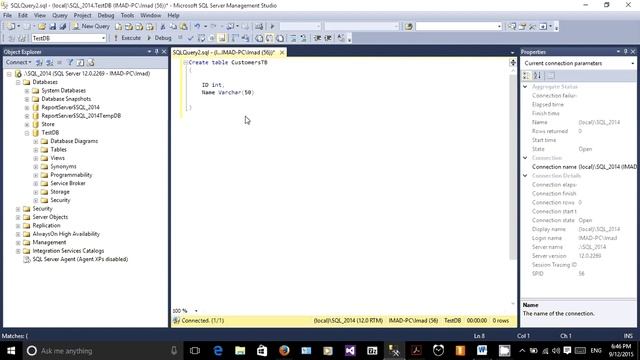Select the Management folder
640x360 pixels.
click(x=49, y=242)
